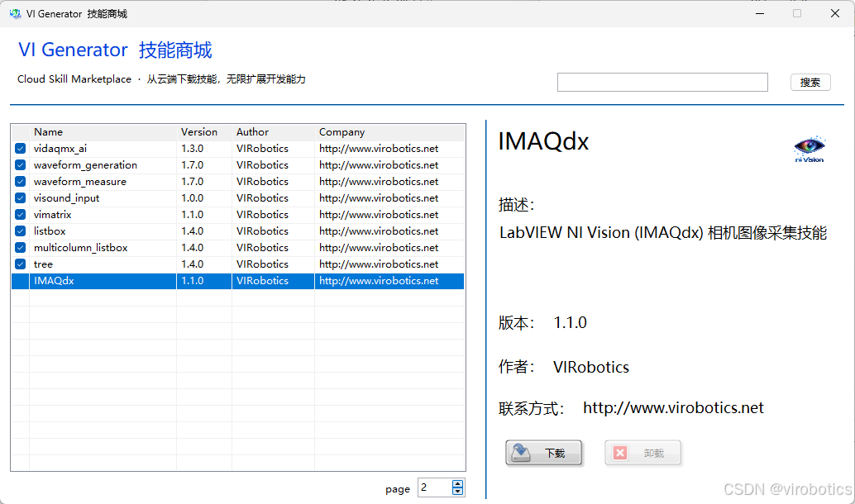
Task: Toggle the tree row checkbox
Action: (x=20, y=264)
